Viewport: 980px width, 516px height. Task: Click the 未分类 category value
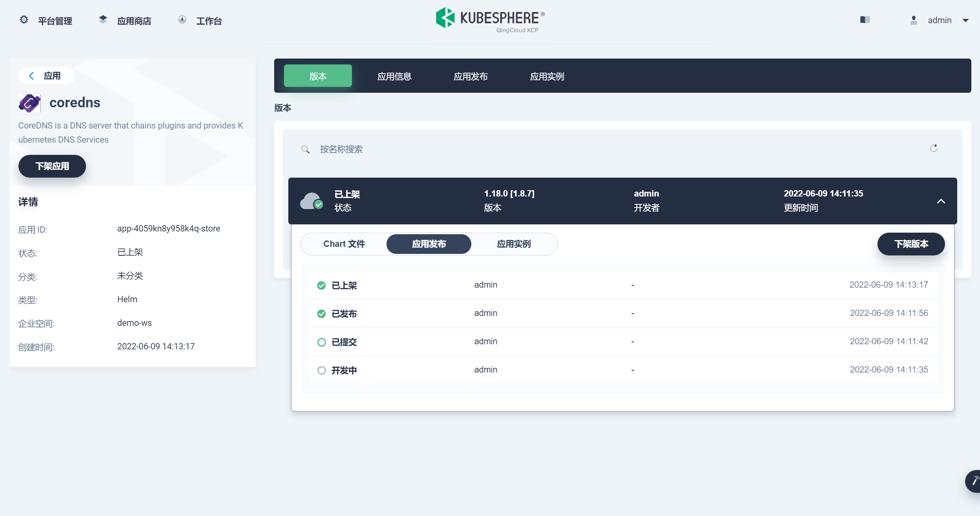pyautogui.click(x=130, y=275)
